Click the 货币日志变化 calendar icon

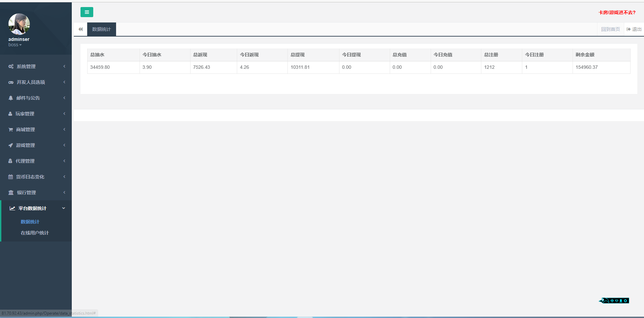(x=11, y=177)
